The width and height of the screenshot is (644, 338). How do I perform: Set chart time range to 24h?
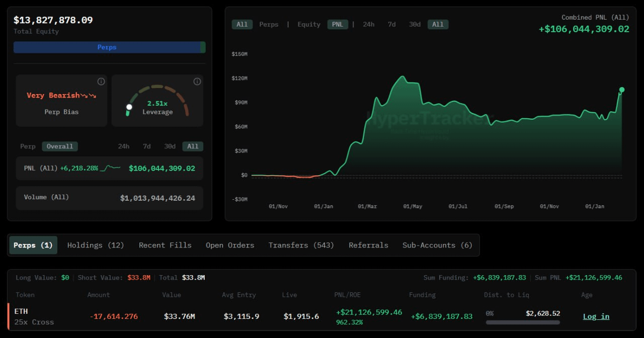pos(368,24)
